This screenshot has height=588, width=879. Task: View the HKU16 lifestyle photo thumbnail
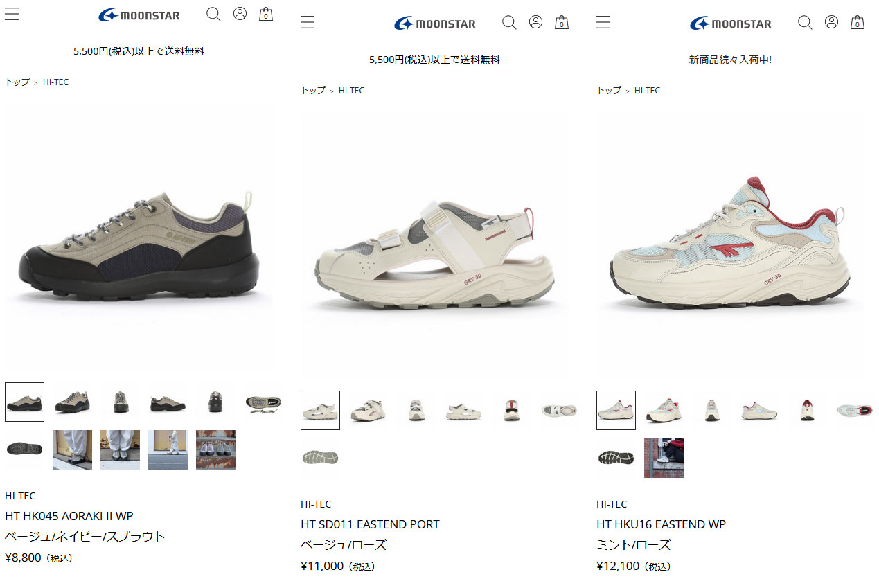[664, 458]
